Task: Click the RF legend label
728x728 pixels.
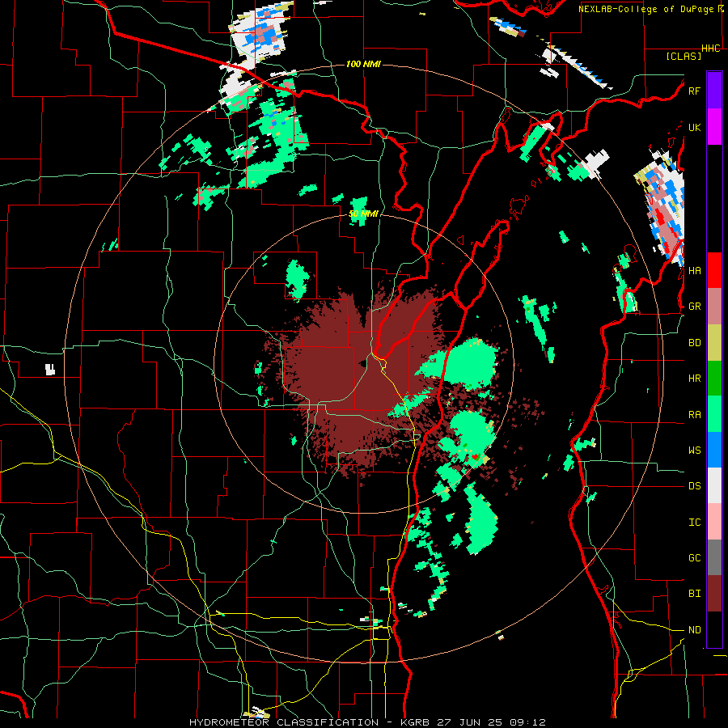Action: pyautogui.click(x=694, y=91)
